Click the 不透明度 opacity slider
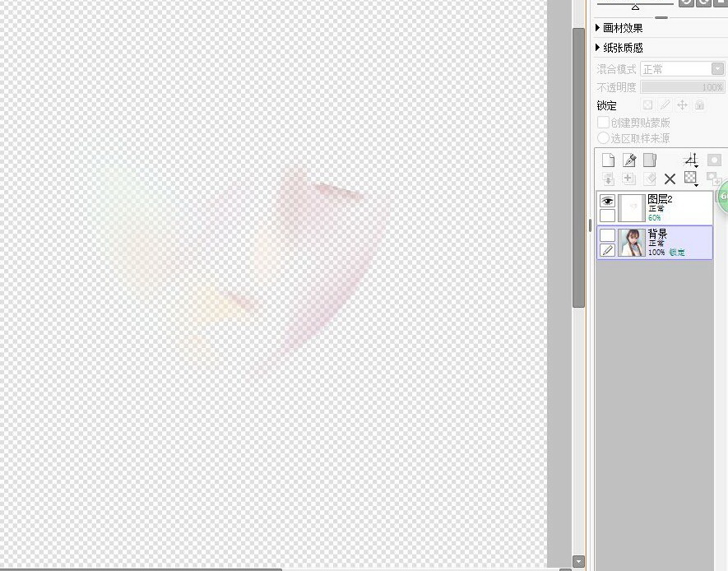Viewport: 728px width, 571px height. point(682,87)
